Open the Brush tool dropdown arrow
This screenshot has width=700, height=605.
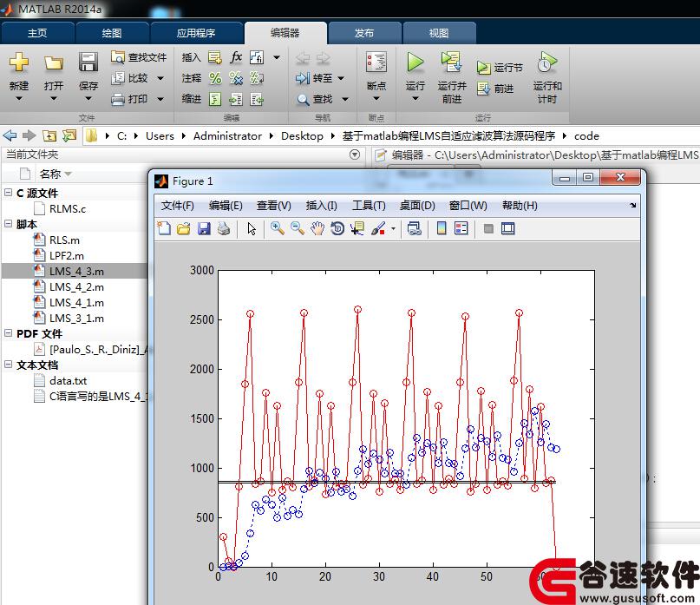tap(393, 229)
